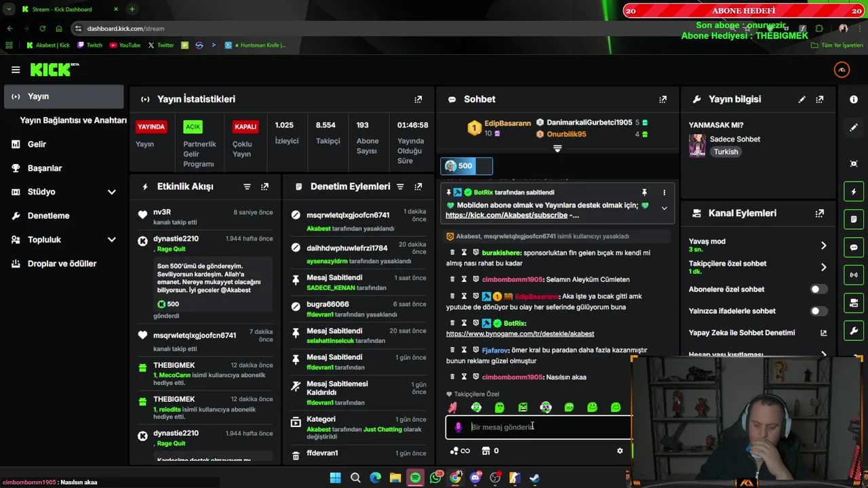Open Windows Start from taskbar
The image size is (868, 488).
pos(335,478)
